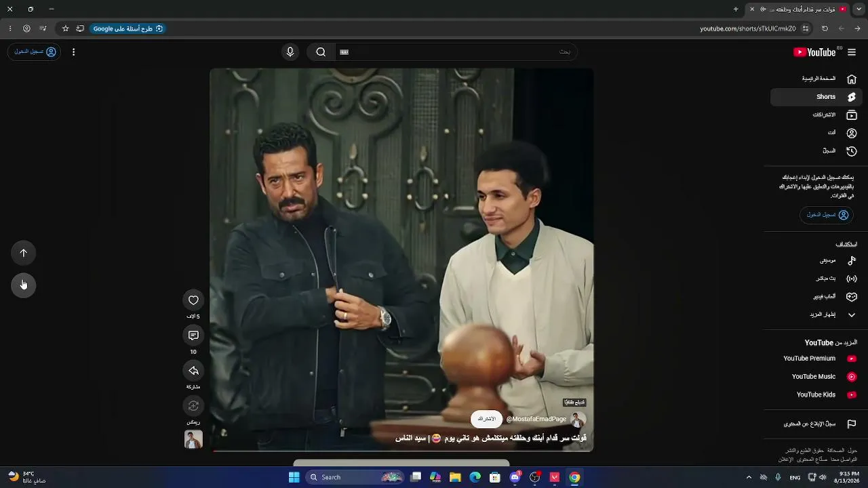Show hidden system tray icons
868x488 pixels.
pos(749,477)
